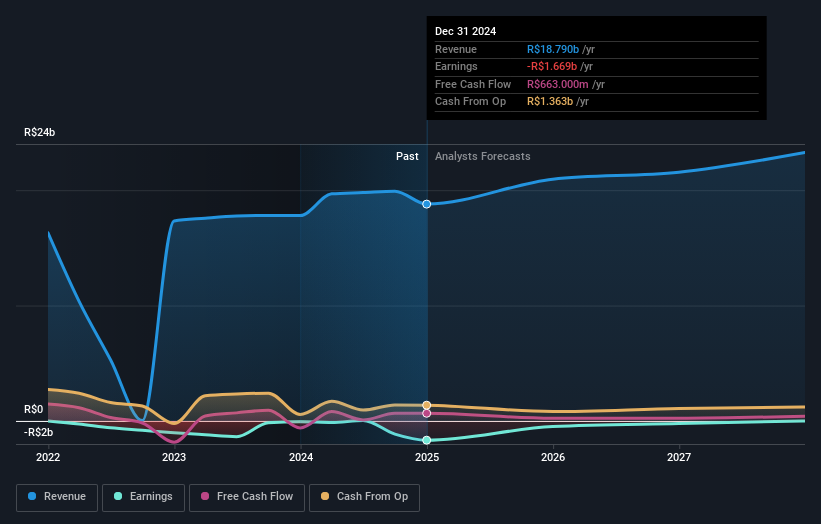The height and width of the screenshot is (524, 821).
Task: Click the teal Earnings data point marker
Action: click(x=427, y=440)
